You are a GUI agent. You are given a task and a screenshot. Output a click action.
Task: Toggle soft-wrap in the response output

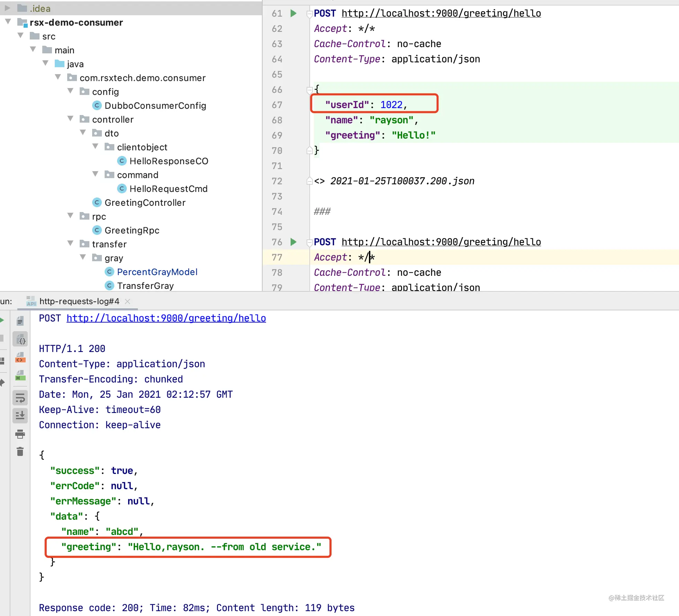coord(20,398)
